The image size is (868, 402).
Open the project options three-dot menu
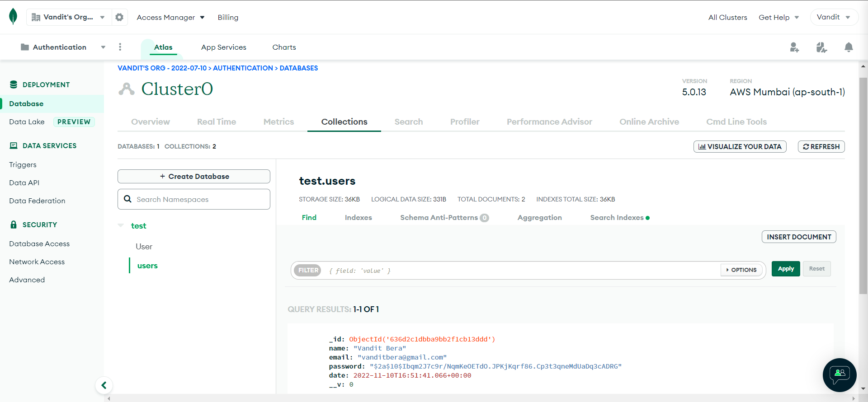point(120,47)
